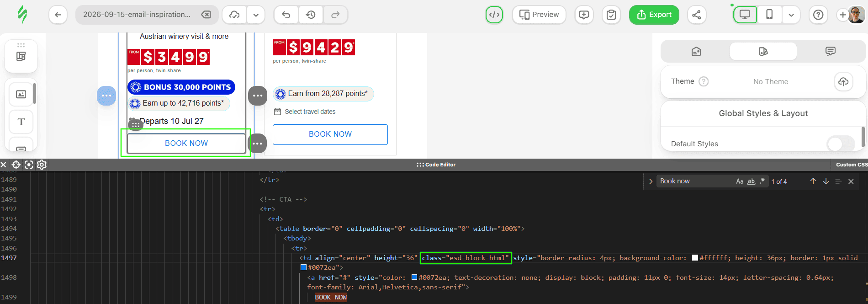868x304 pixels.
Task: Click the focus frame icon in code editor
Action: (x=29, y=165)
